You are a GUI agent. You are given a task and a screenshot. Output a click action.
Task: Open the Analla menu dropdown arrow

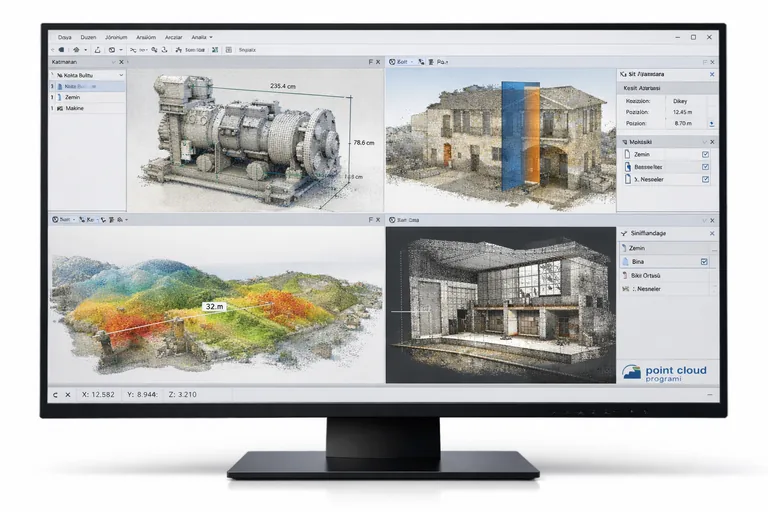tap(211, 37)
